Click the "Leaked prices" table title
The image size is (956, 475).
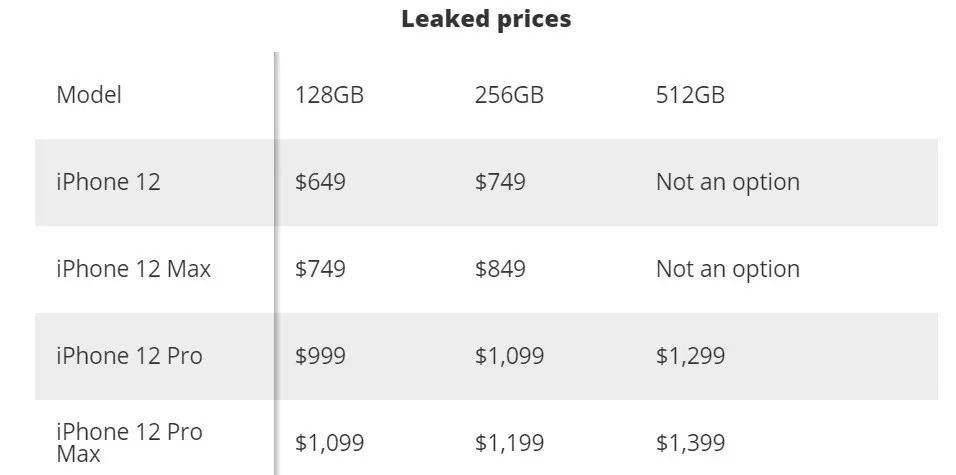[486, 19]
